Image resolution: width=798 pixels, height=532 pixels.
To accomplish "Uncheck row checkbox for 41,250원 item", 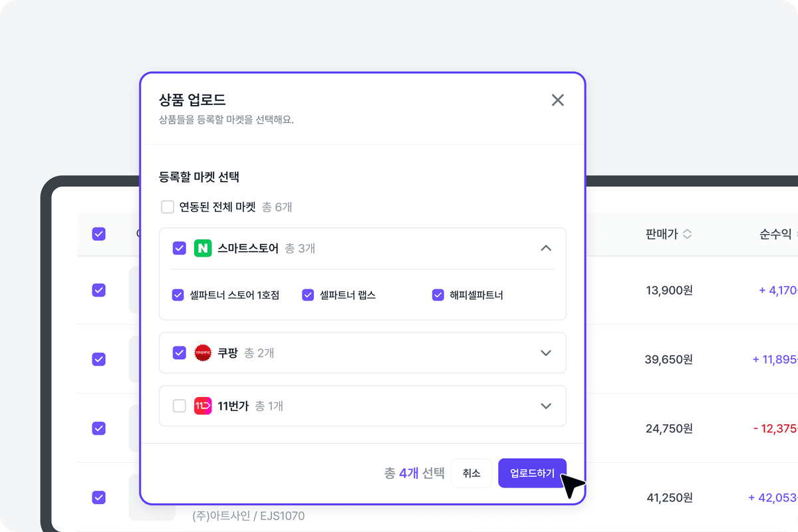I will point(98,497).
